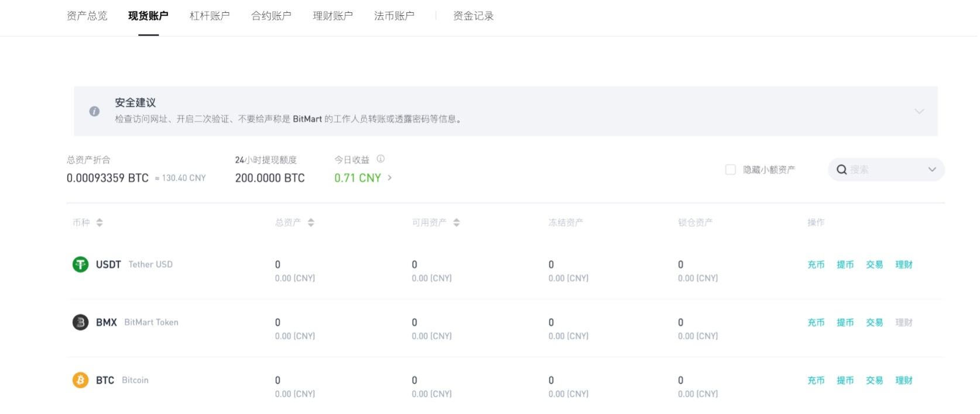This screenshot has width=980, height=414.
Task: Expand the 安全建议 banner chevron
Action: click(x=919, y=111)
